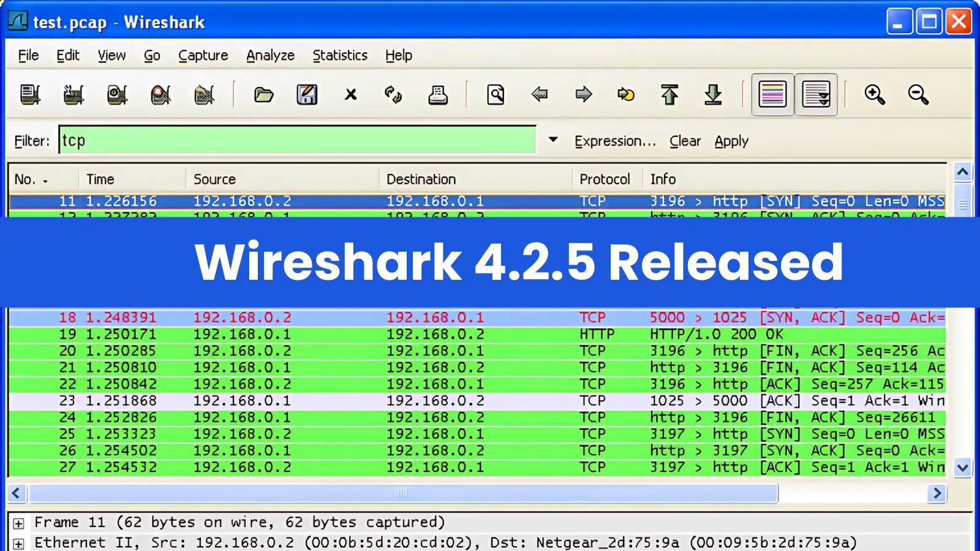Open the File menu
This screenshot has width=980, height=551.
point(28,55)
